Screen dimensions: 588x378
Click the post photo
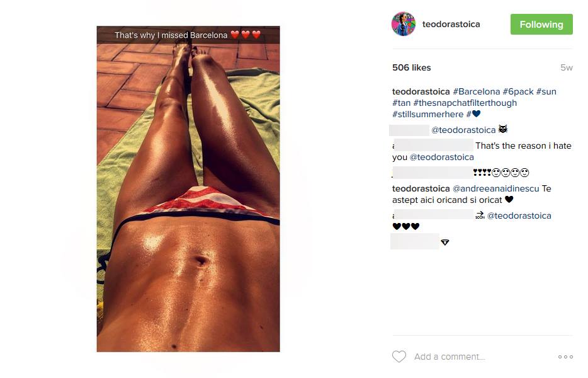pos(188,189)
